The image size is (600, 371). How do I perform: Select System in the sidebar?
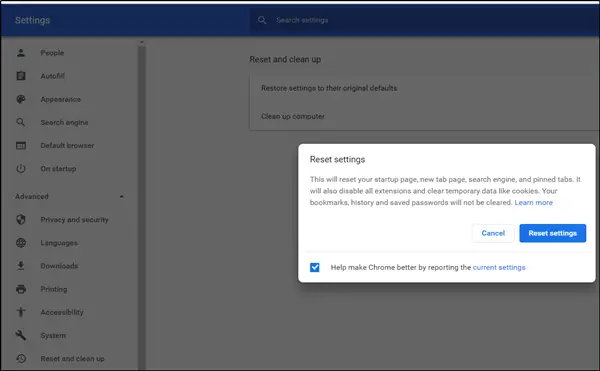coord(53,335)
